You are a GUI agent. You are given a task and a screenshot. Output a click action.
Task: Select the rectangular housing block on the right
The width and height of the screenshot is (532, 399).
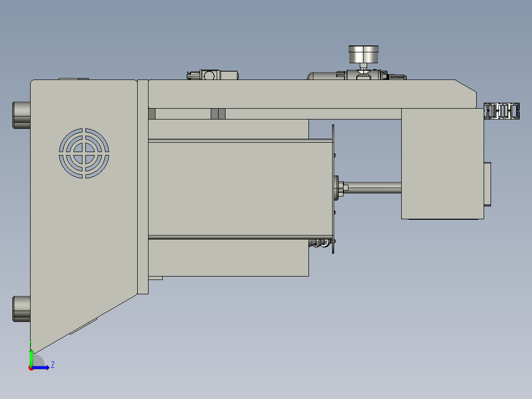(x=442, y=163)
